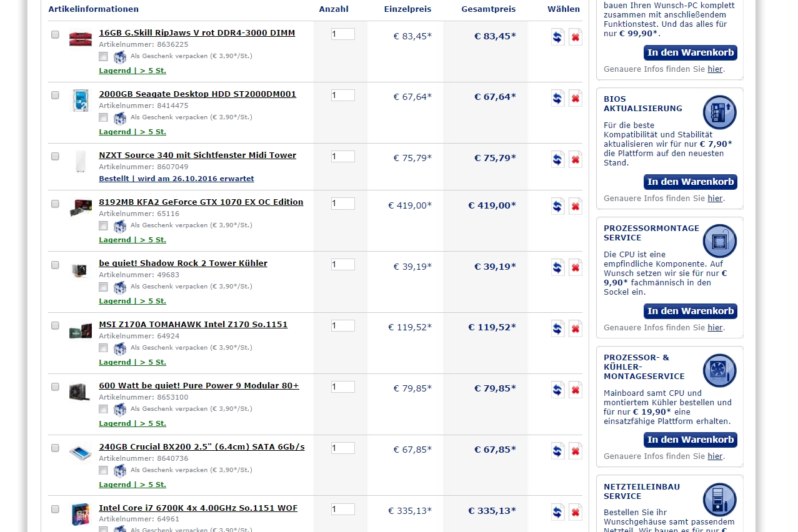Delete Crucial BX200 SSD from cart
The width and height of the screenshot is (798, 532).
pos(575,451)
